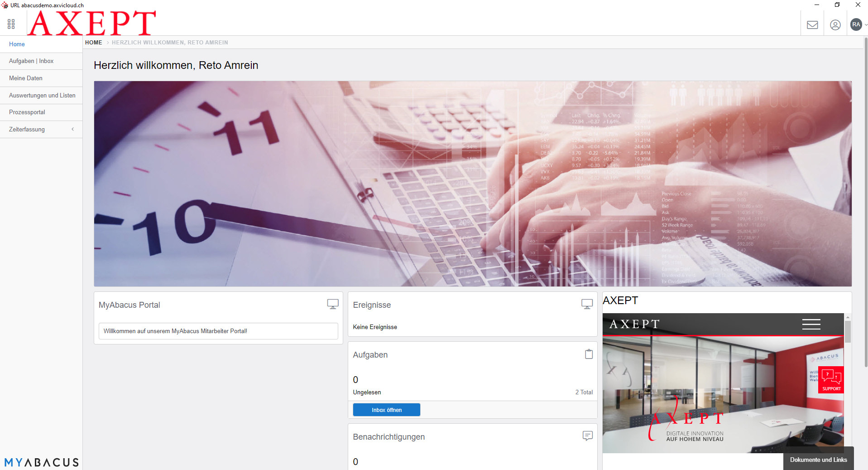The image size is (868, 470).
Task: Click the AXEPT panel heading
Action: pos(620,300)
